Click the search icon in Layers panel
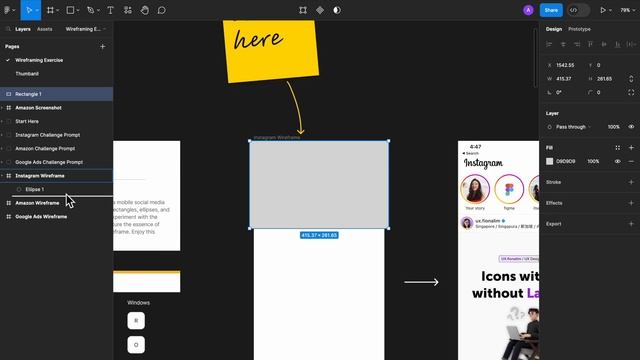This screenshot has height=360, width=640. [8, 29]
